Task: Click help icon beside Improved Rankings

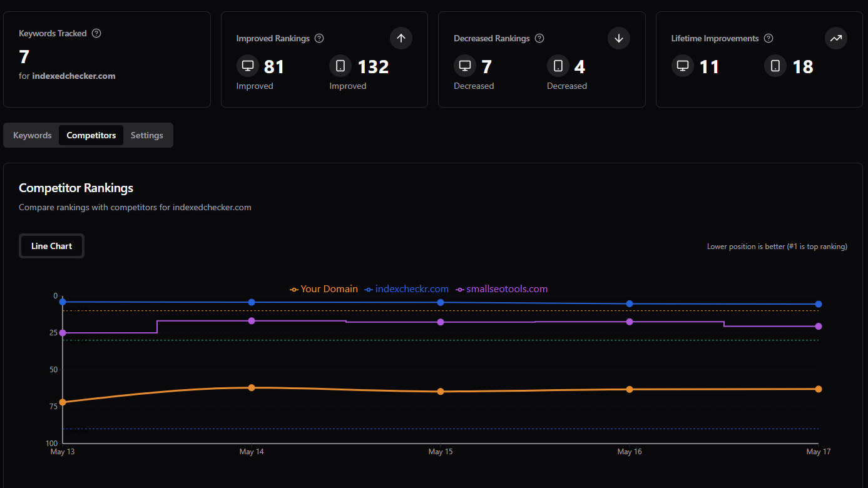Action: tap(319, 38)
